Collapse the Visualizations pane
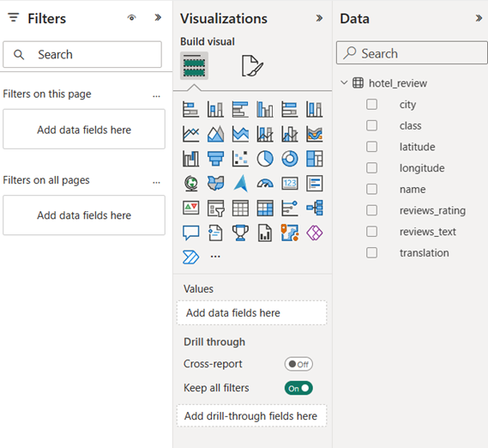 (x=319, y=18)
